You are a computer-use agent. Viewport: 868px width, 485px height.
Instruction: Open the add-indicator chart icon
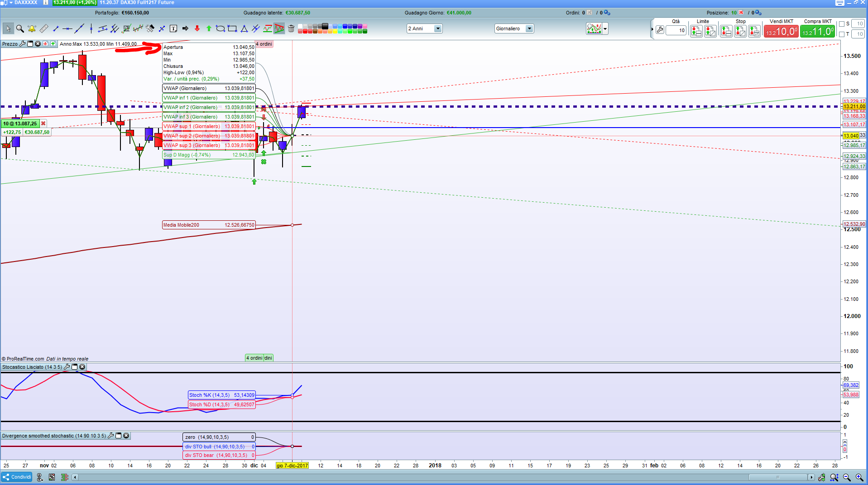594,29
